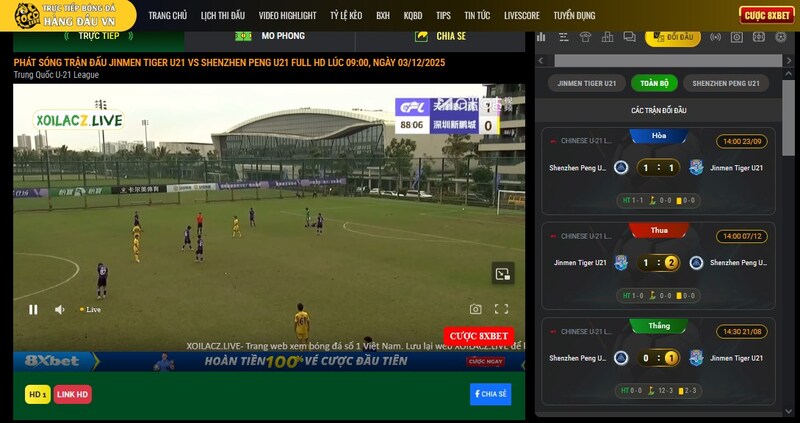This screenshot has height=423, width=800.
Task: Take a snapshot with camera icon
Action: (x=476, y=310)
